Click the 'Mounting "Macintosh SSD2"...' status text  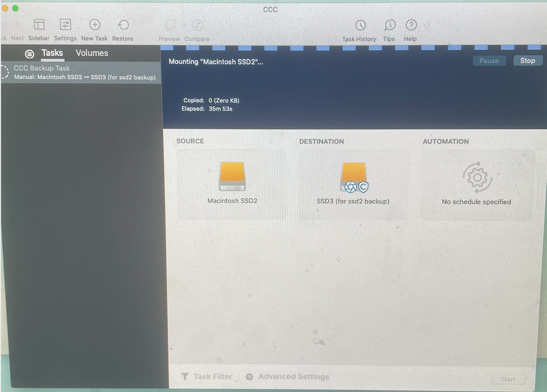tap(216, 62)
